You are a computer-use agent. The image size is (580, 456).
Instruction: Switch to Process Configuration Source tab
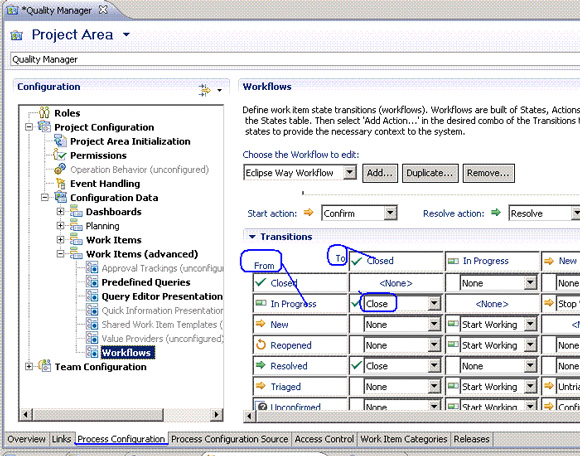tap(229, 439)
